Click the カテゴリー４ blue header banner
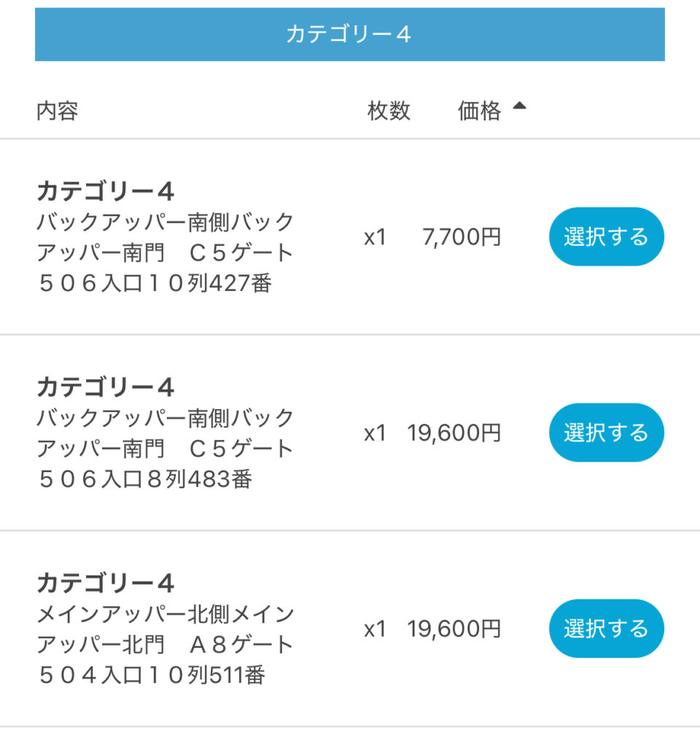700x747 pixels. pyautogui.click(x=350, y=34)
